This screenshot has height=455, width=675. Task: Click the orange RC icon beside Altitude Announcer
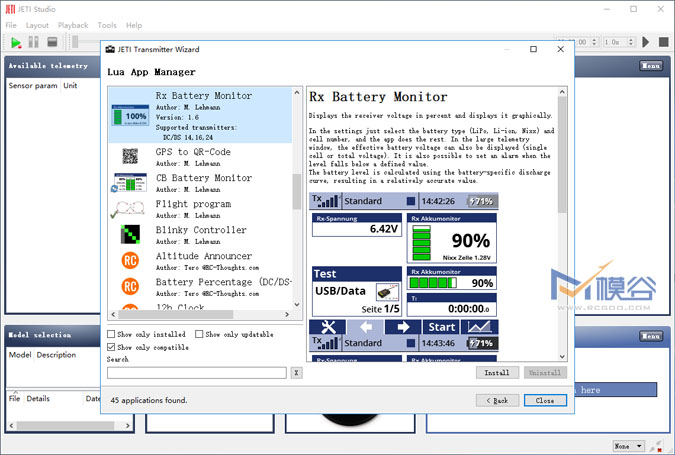[x=130, y=260]
